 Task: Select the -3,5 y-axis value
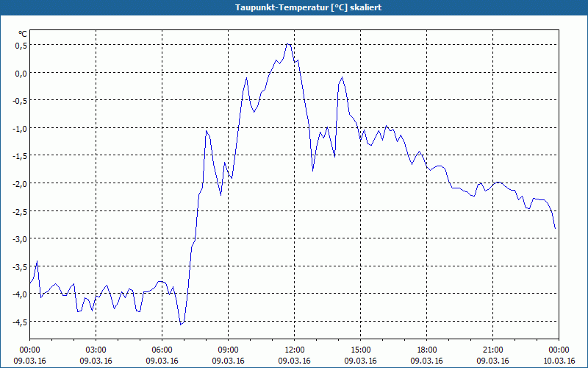click(20, 266)
